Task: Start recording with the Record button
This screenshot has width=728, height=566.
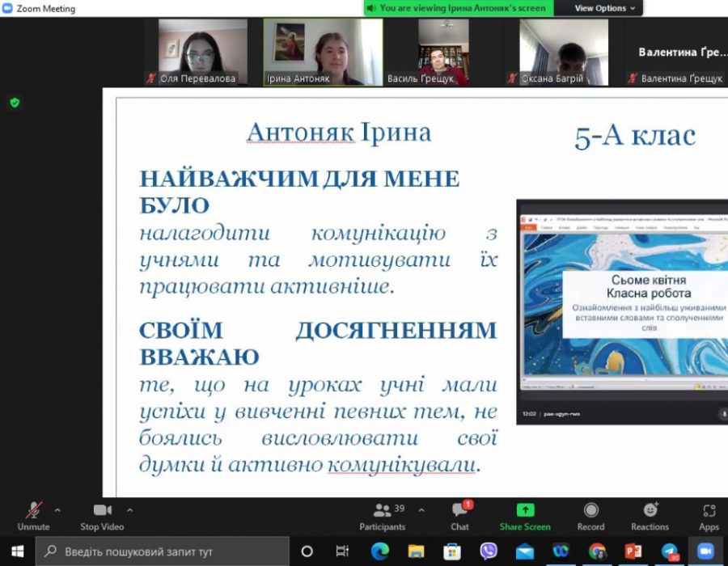Action: tap(590, 514)
